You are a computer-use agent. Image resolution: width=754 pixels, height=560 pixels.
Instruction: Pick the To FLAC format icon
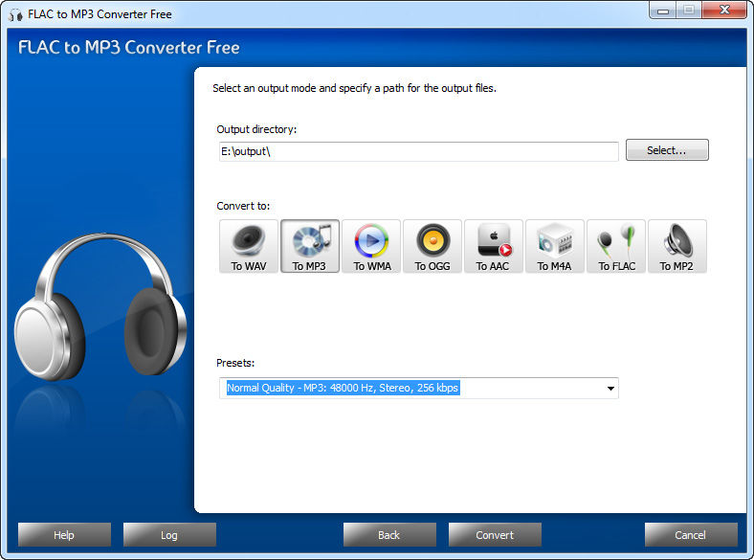coord(616,246)
